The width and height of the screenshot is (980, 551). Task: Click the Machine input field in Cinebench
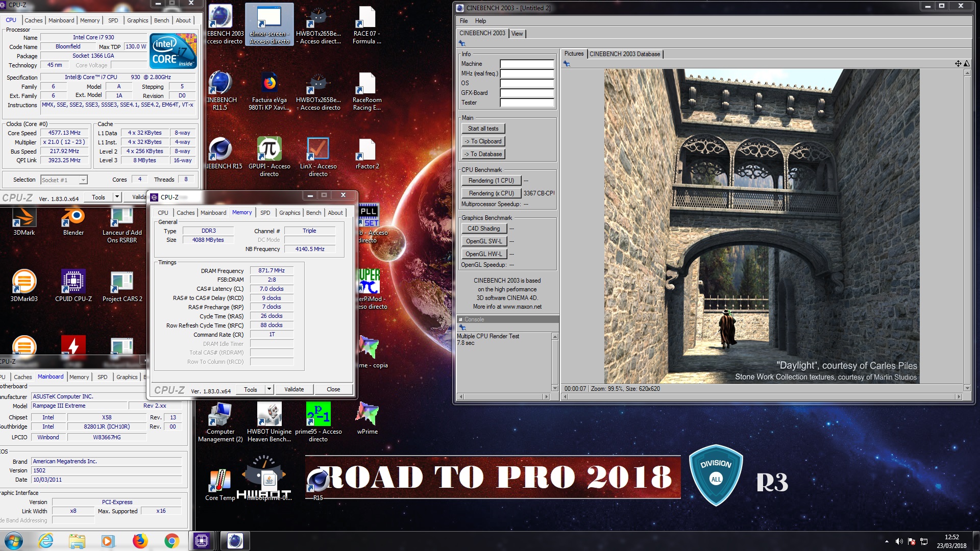click(527, 64)
